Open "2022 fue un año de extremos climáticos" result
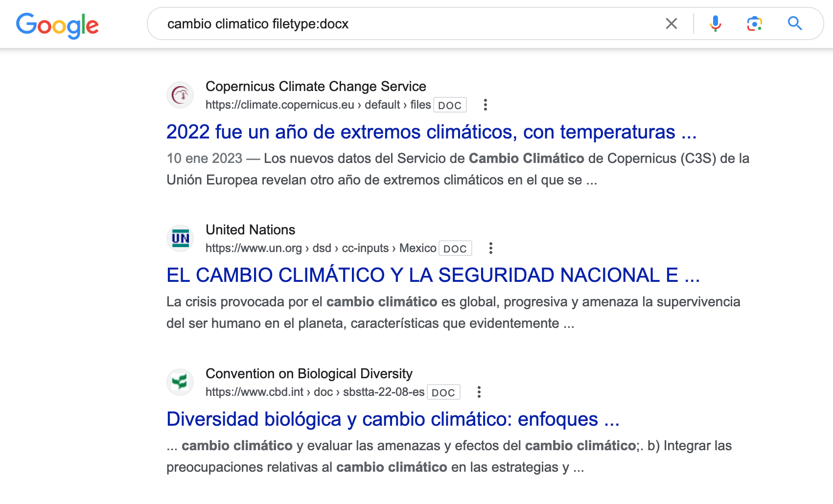Viewport: 833px width, 504px height. [x=431, y=132]
